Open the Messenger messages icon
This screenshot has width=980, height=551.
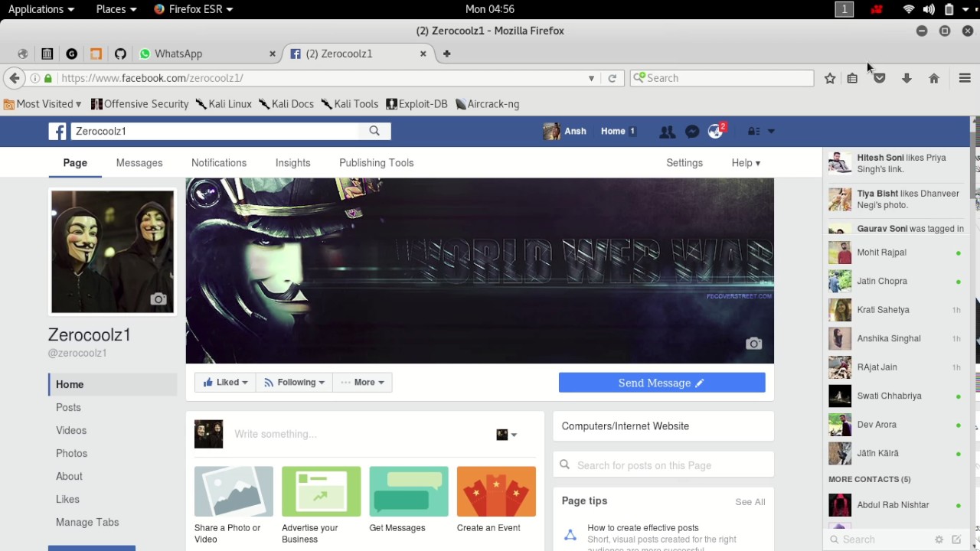692,132
